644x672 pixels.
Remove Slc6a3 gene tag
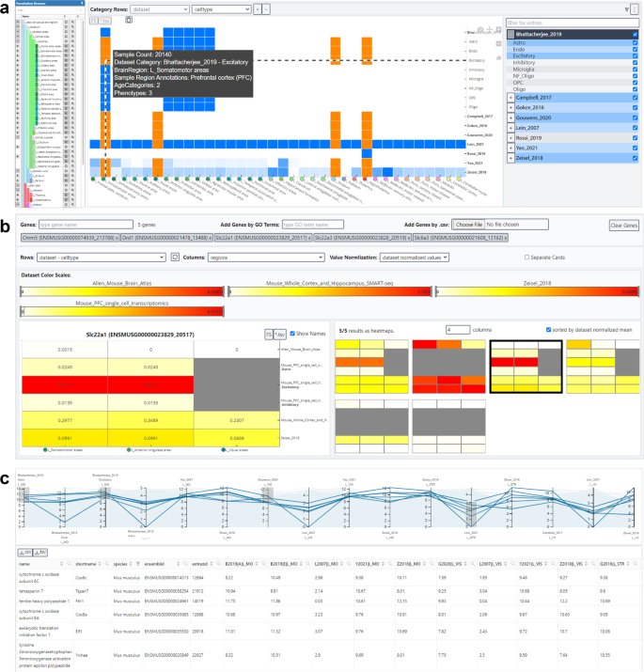[x=506, y=238]
